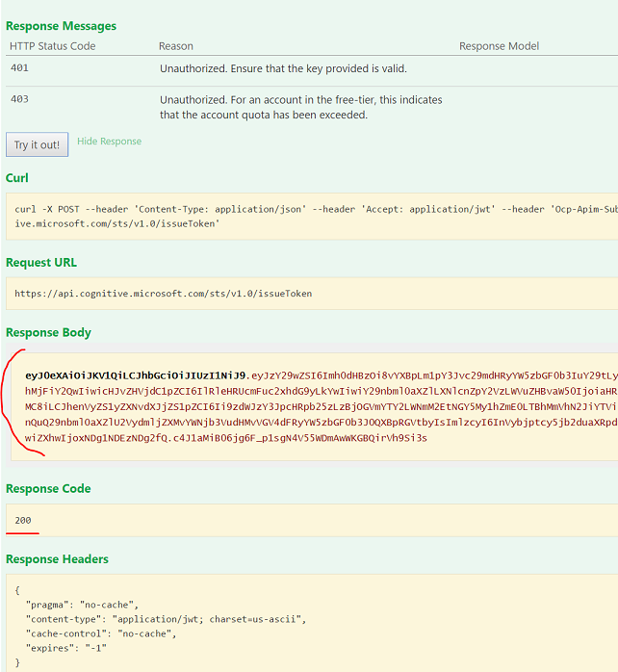The width and height of the screenshot is (618, 672).
Task: Click the 'Request URL' section heading
Action: (x=41, y=262)
